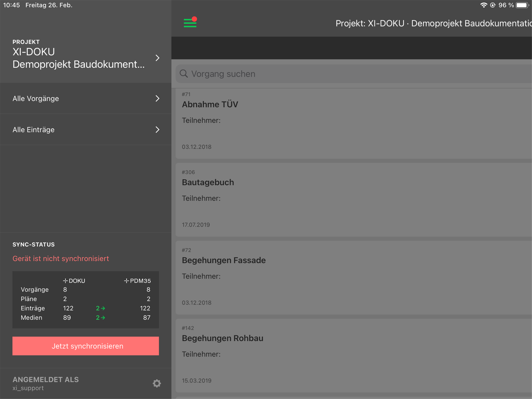Click the PDM35 column header icon

pyautogui.click(x=127, y=281)
